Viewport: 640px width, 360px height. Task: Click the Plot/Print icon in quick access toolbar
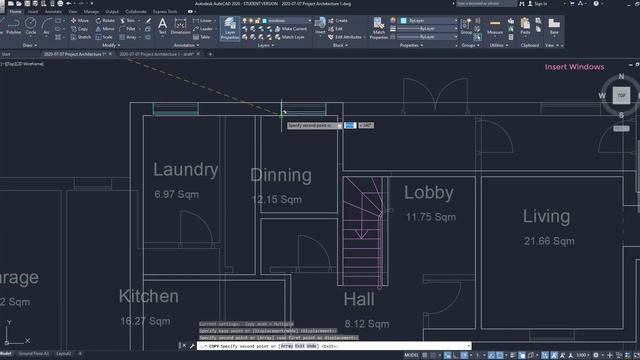click(60, 4)
